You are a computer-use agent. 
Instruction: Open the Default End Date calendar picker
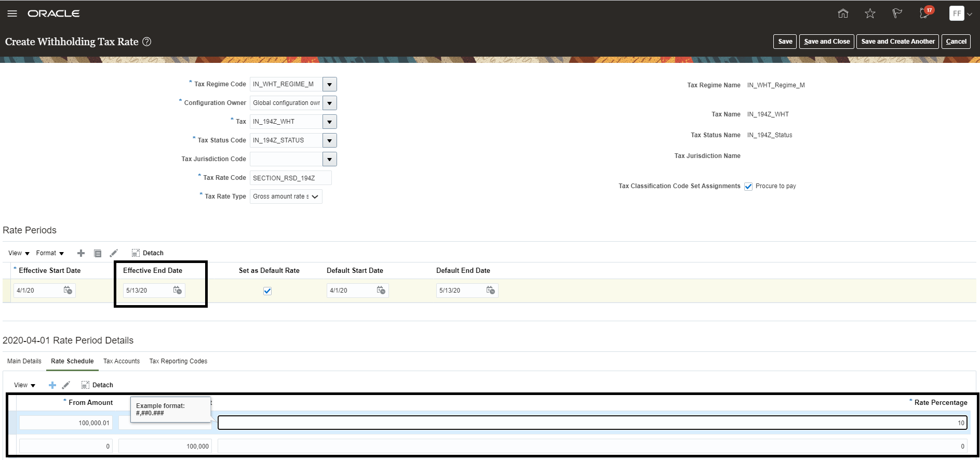pyautogui.click(x=491, y=290)
